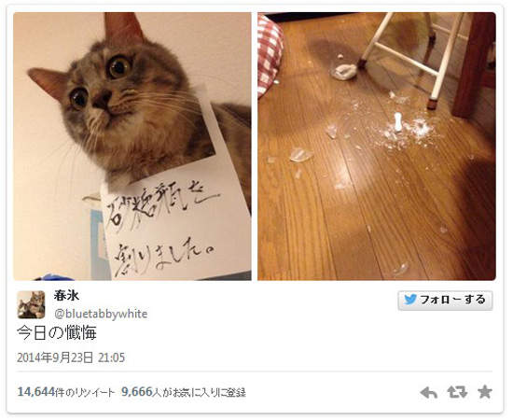This screenshot has width=513, height=420.
Task: Click the red checkered cushion in photo
Action: pyautogui.click(x=270, y=54)
